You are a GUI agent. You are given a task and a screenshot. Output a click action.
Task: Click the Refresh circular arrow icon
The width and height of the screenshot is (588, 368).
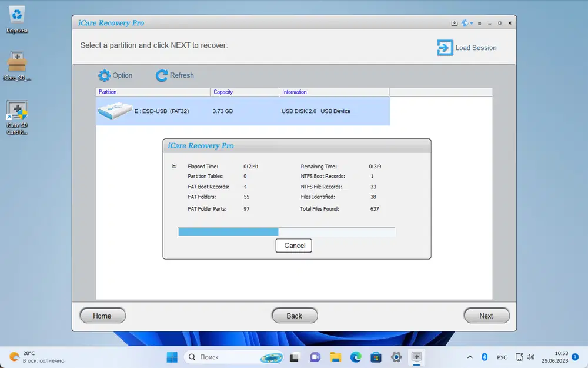(162, 75)
